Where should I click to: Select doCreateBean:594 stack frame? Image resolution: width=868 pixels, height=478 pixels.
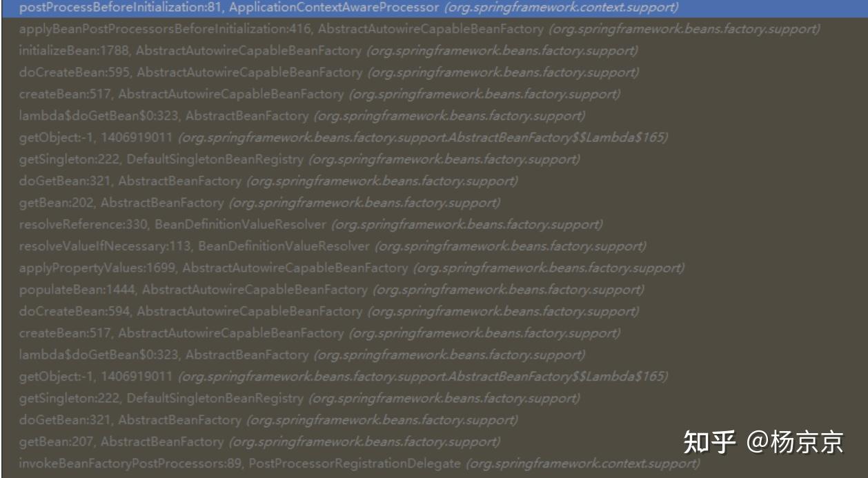coord(434,311)
